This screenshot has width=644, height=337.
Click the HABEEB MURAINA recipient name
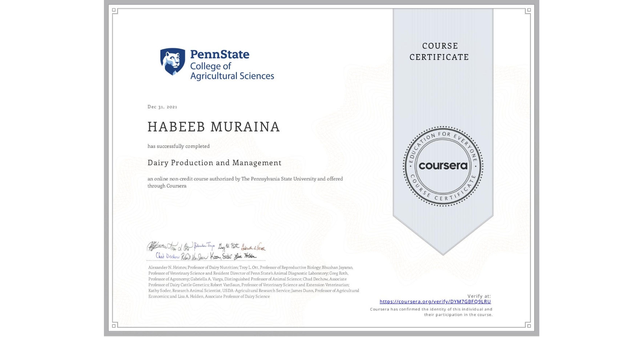pos(213,127)
